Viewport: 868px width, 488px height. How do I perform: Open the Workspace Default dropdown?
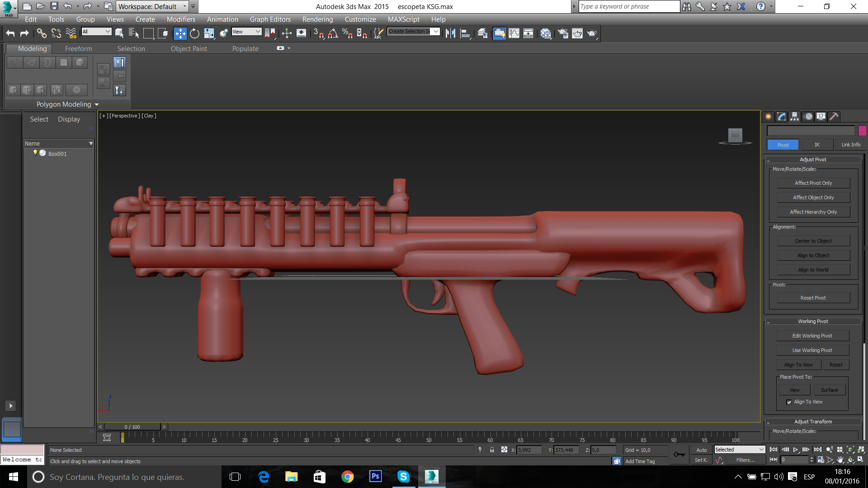[x=152, y=6]
